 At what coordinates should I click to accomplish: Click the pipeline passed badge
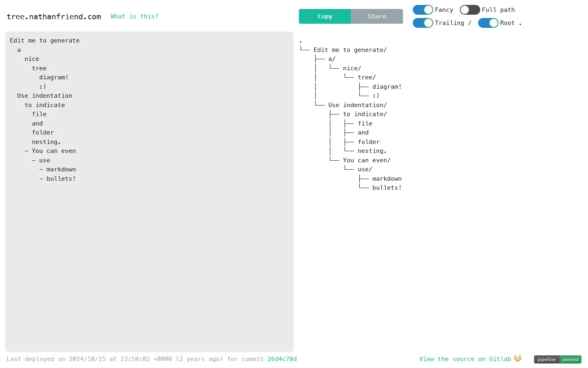pyautogui.click(x=558, y=359)
